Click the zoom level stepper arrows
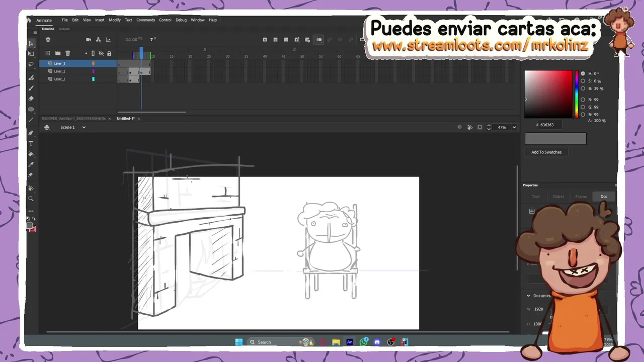The height and width of the screenshot is (362, 644). 489,127
